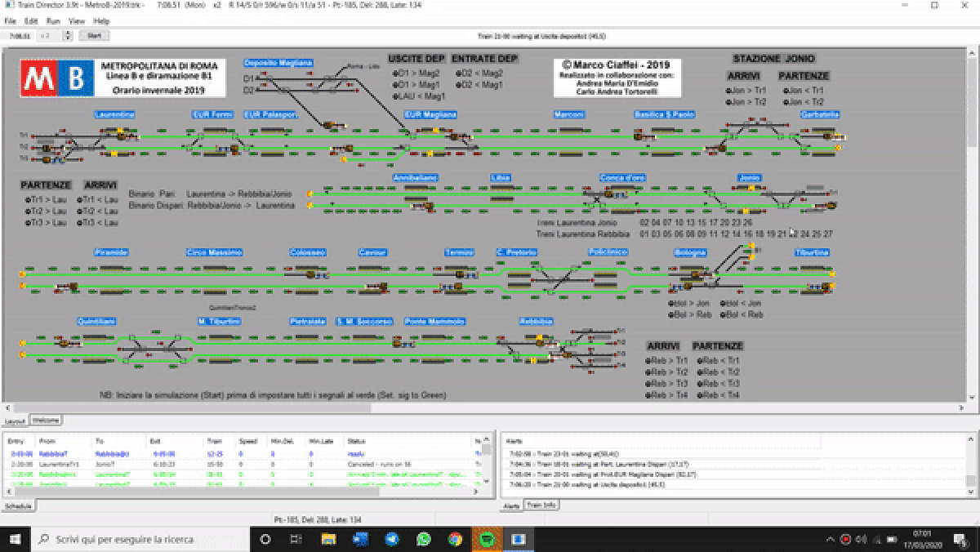Click the Laurentina station label

[114, 114]
